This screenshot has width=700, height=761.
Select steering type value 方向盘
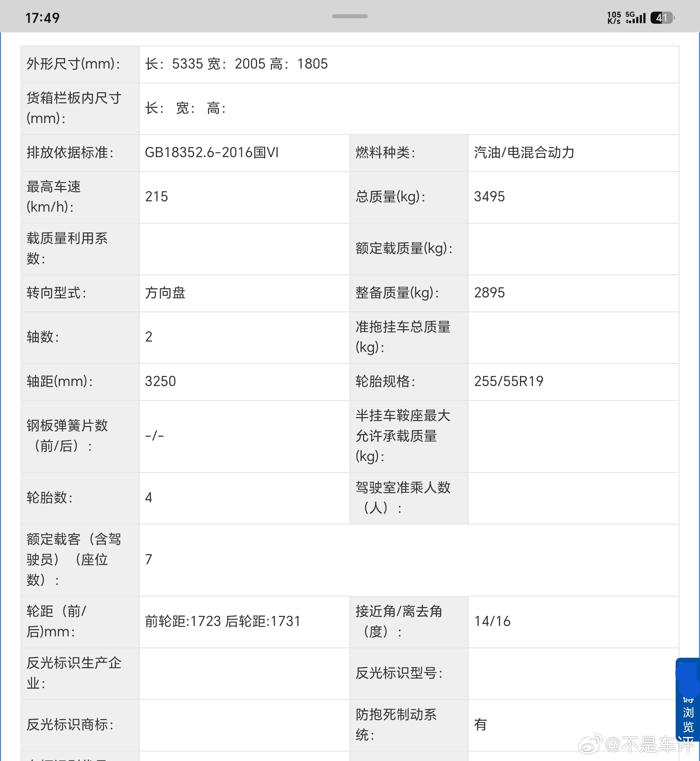165,293
